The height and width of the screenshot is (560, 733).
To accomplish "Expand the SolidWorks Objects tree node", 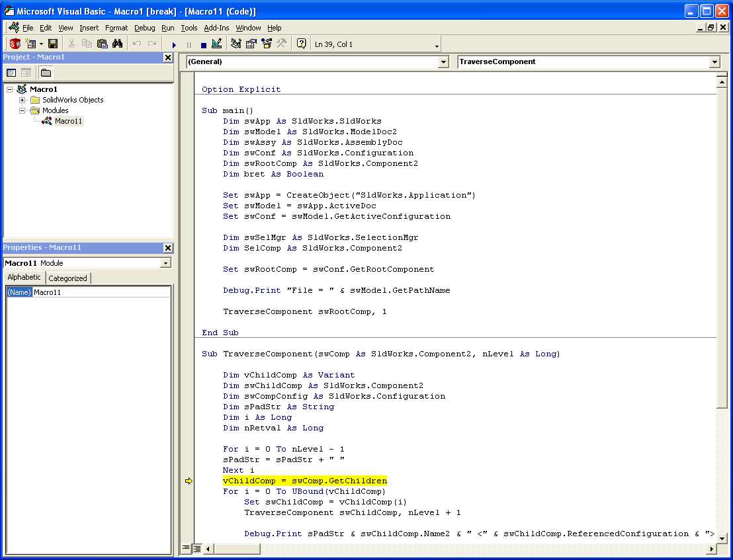I will pos(22,100).
